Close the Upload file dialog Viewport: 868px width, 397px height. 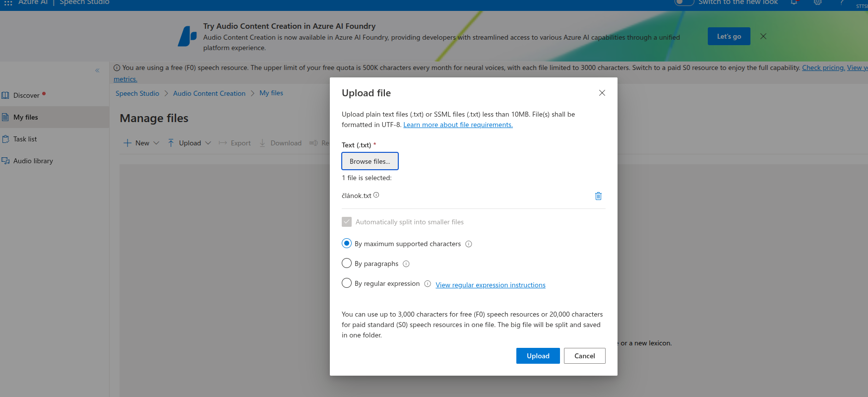[602, 93]
